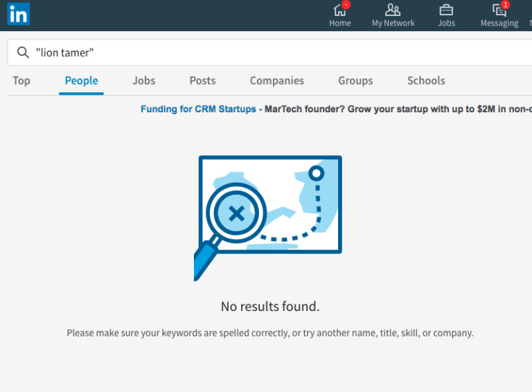Click the "No results found." heading
This screenshot has width=532, height=392.
(270, 306)
